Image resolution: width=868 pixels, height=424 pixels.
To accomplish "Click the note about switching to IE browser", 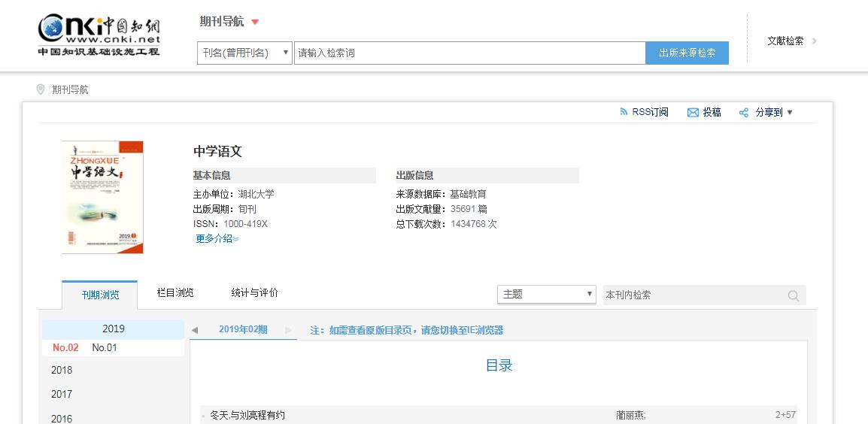I will [407, 331].
